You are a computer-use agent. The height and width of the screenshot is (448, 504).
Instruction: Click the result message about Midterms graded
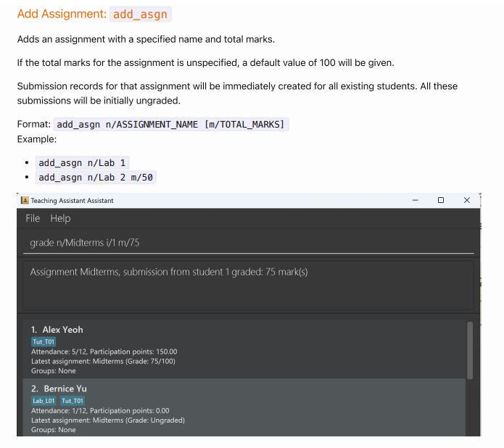click(169, 272)
